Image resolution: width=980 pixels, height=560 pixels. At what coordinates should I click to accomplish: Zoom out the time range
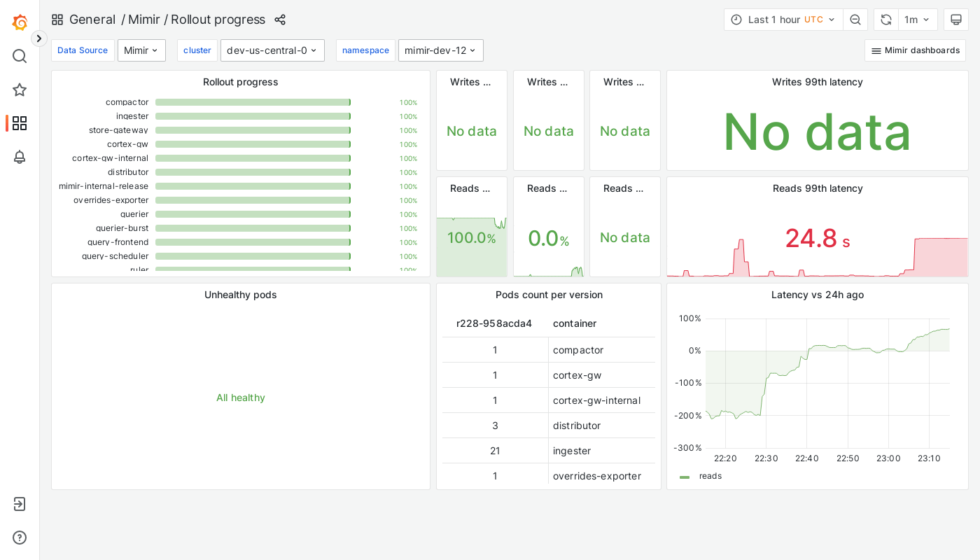click(855, 20)
